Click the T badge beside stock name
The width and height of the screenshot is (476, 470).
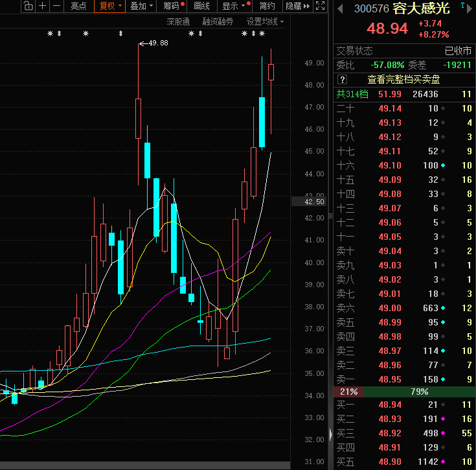point(462,5)
